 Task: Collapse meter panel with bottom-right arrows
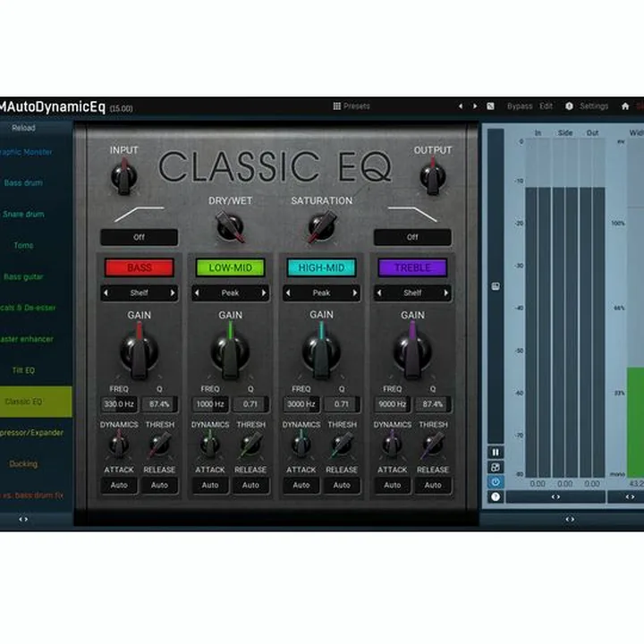(570, 520)
